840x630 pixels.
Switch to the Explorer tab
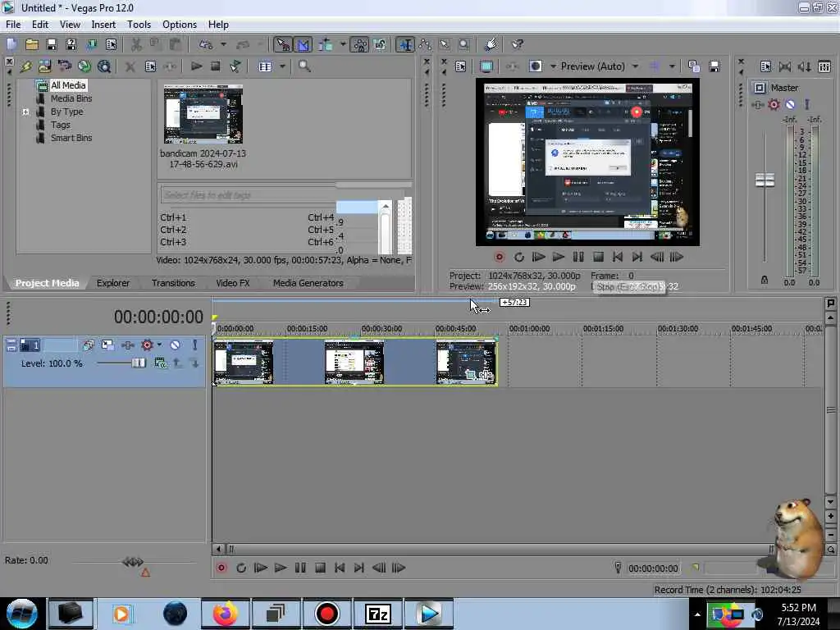[113, 283]
